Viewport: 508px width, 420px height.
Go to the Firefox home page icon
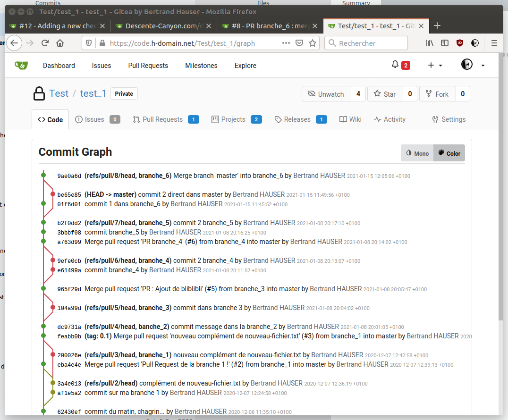60,43
